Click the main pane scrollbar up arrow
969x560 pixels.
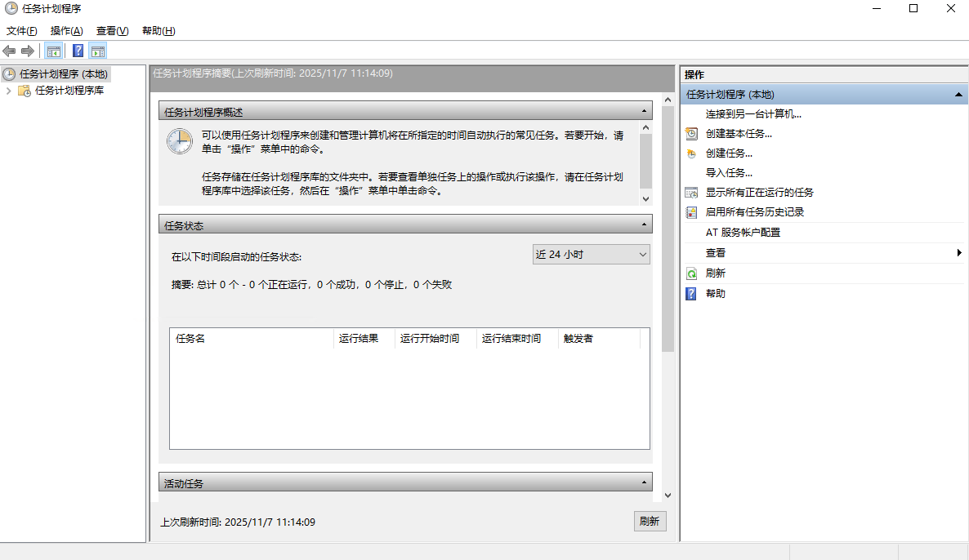[668, 100]
